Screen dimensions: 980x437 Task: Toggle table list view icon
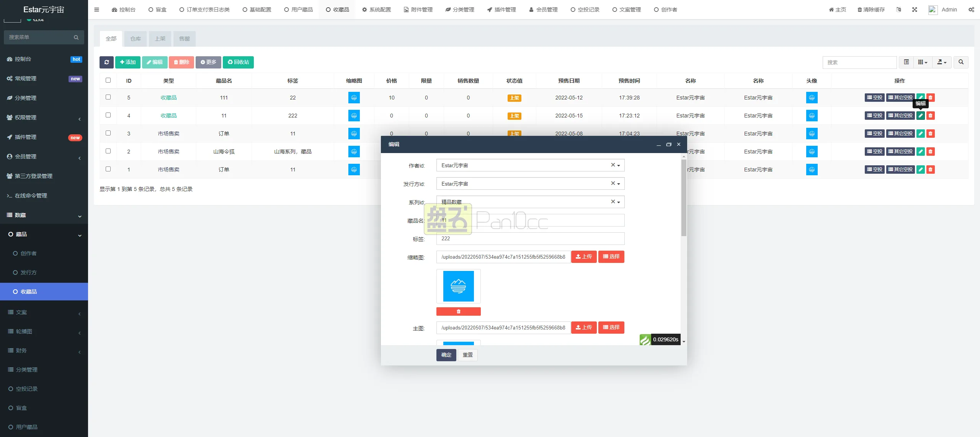[x=906, y=62]
